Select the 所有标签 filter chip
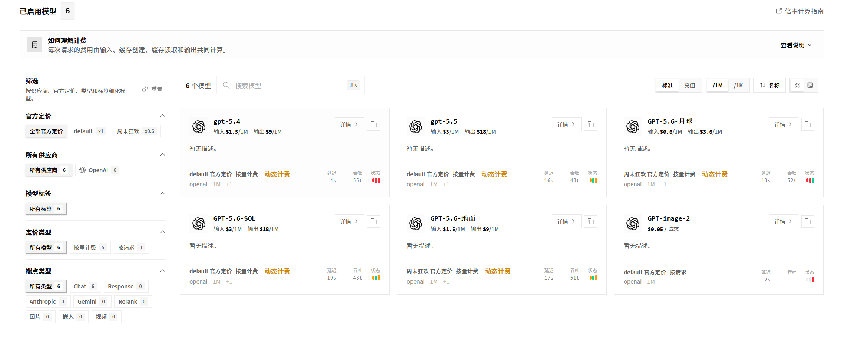 [x=46, y=209]
